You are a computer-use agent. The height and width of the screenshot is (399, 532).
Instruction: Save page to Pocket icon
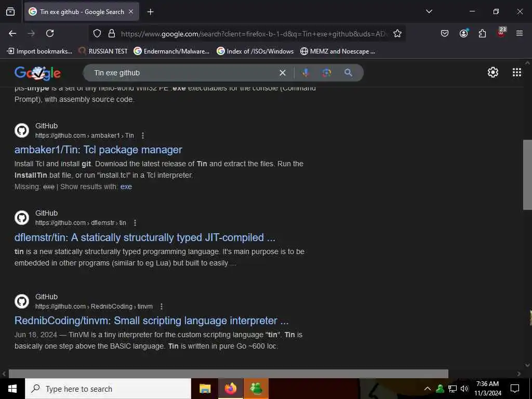[x=445, y=33]
